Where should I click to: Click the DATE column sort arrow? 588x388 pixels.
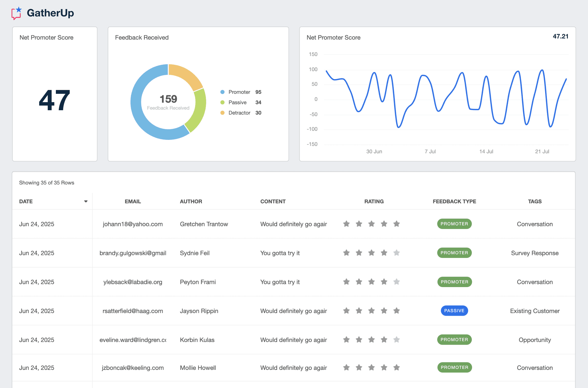point(86,201)
